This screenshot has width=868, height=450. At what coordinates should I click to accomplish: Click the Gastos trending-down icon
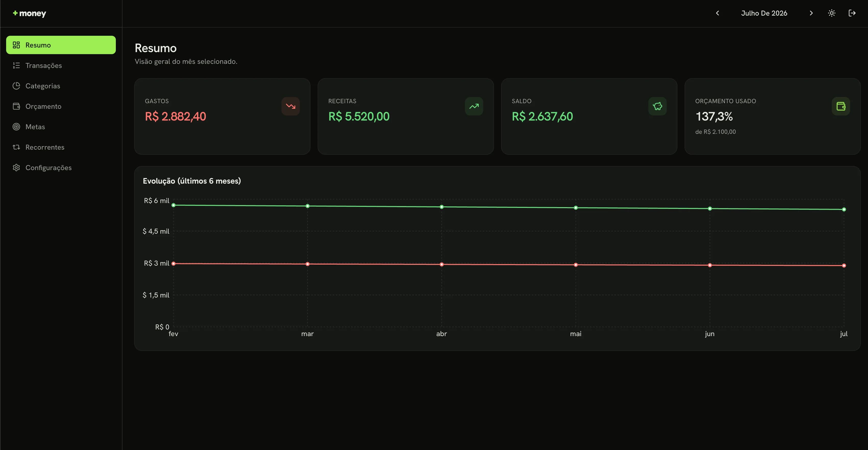pyautogui.click(x=290, y=106)
